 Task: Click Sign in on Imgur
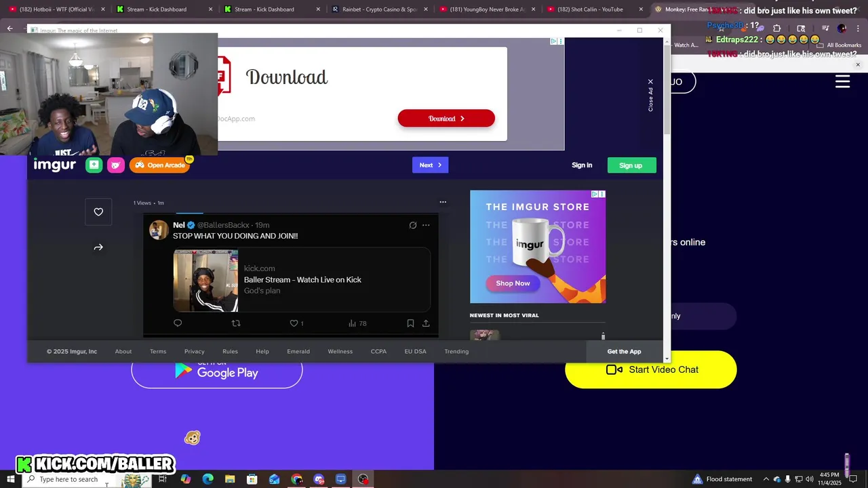tap(582, 165)
